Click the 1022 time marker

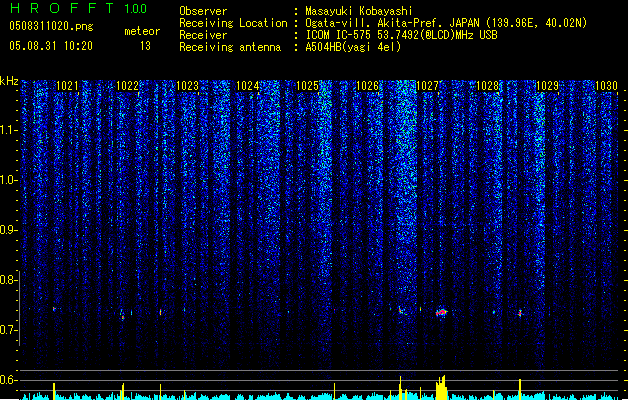pos(127,86)
